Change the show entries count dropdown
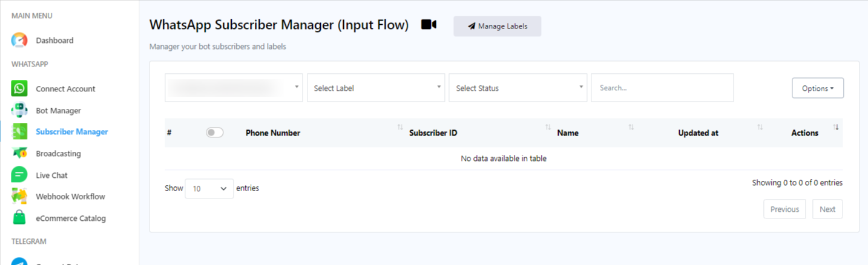 pyautogui.click(x=209, y=189)
